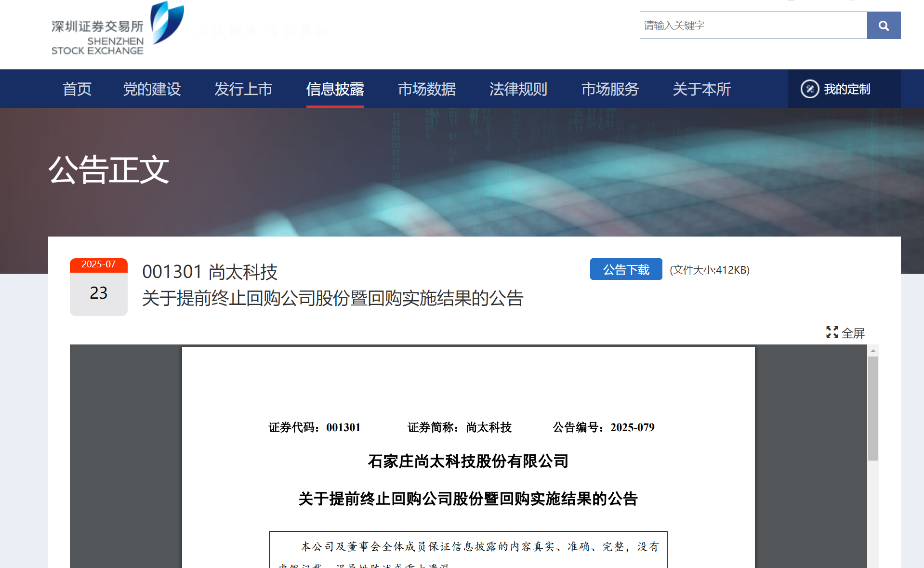The width and height of the screenshot is (924, 568).
Task: Open the 关于本所 menu
Action: pos(701,89)
